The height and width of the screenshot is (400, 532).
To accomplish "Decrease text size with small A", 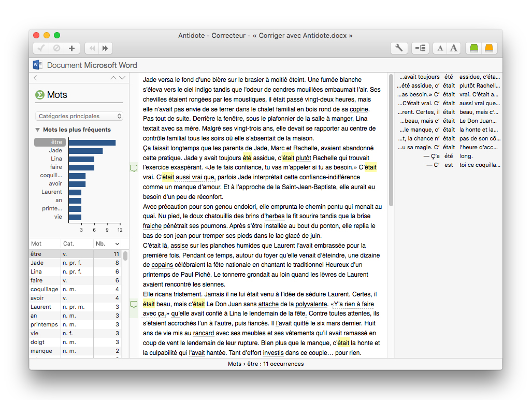I will (440, 48).
